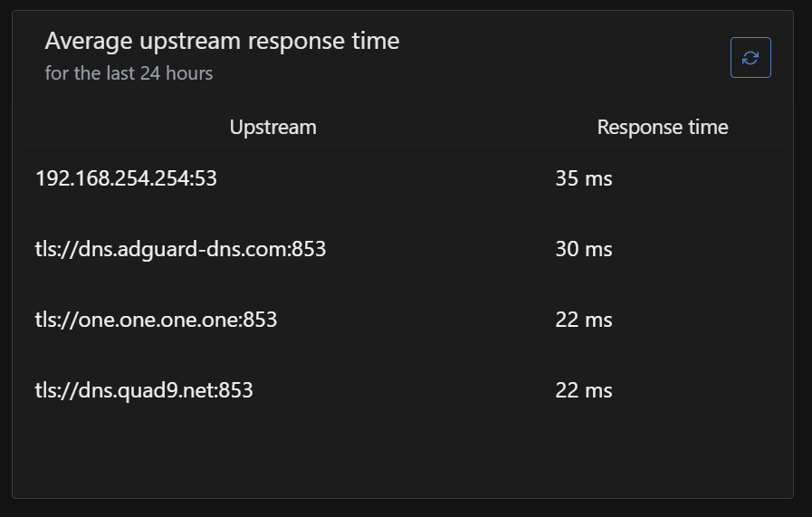Click the Response time column header

[x=663, y=128]
